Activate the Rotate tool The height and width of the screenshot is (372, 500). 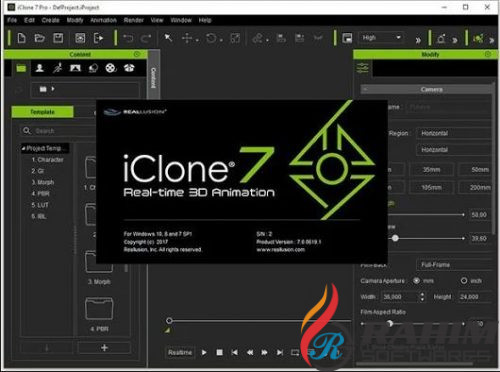pos(211,38)
